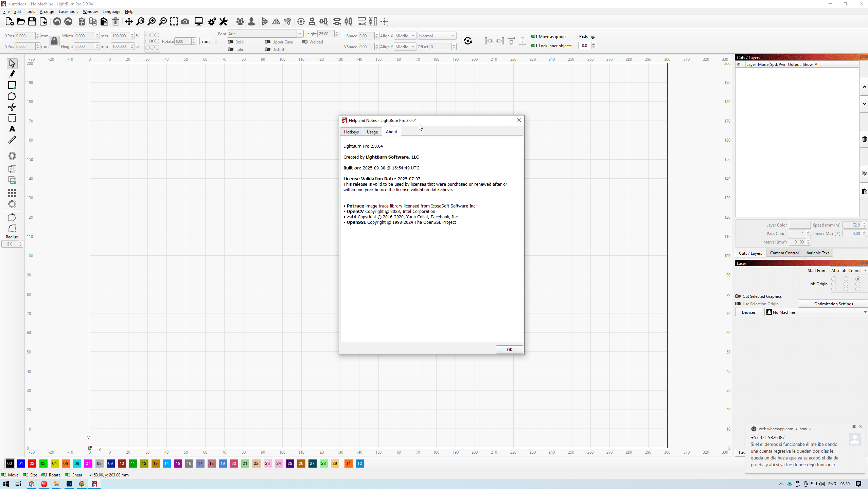Open Device Settings wrench and screwdriver icon
This screenshot has height=489, width=868.
coord(224,22)
